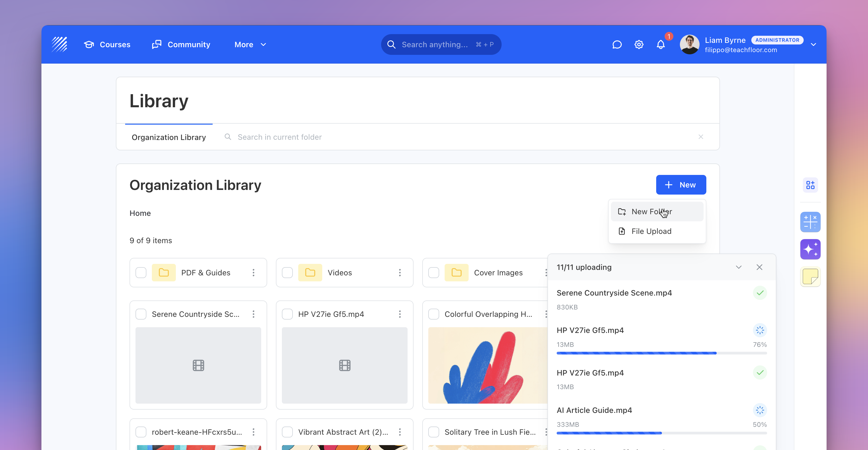Switch to Organization Library tab
The width and height of the screenshot is (868, 450).
coord(168,137)
